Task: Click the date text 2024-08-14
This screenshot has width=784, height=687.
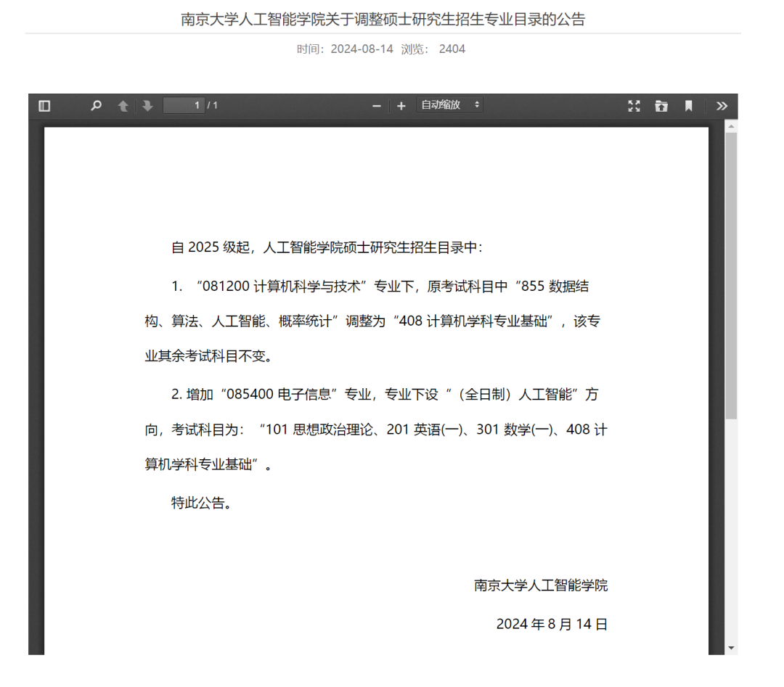Action: tap(362, 49)
